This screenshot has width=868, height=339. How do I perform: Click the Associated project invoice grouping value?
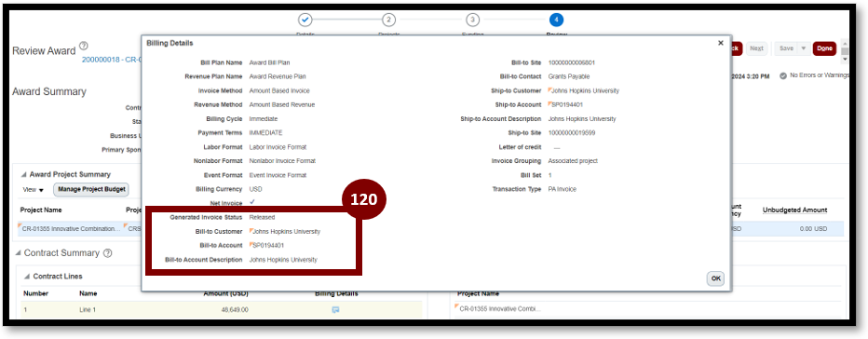tap(573, 161)
